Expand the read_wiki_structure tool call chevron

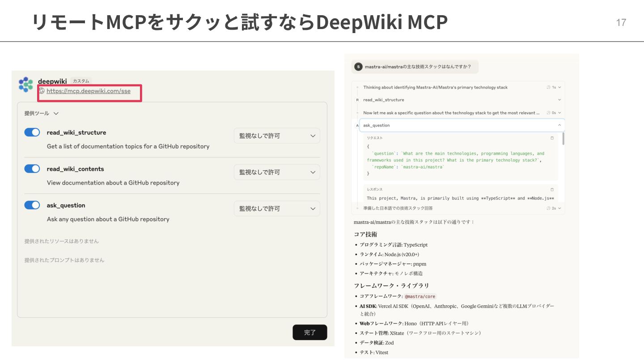(x=559, y=100)
